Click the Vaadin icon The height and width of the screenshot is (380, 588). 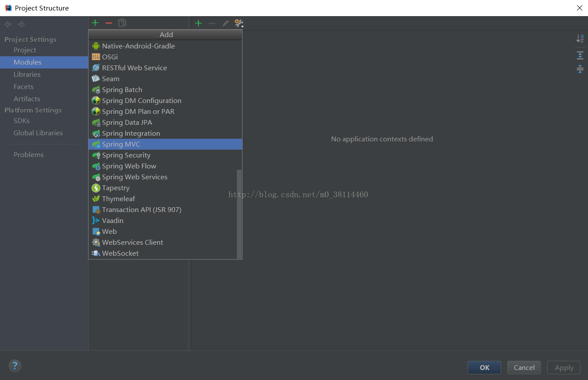(x=96, y=220)
